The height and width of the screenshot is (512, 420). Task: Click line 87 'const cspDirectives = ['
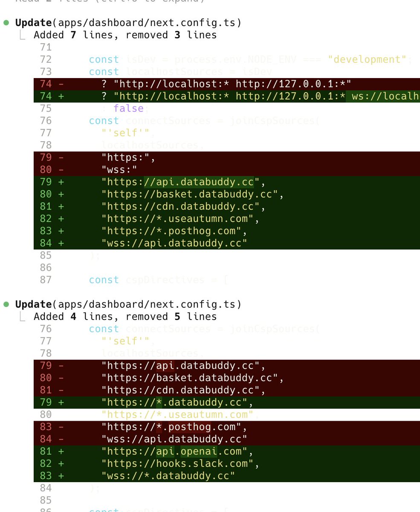(159, 280)
